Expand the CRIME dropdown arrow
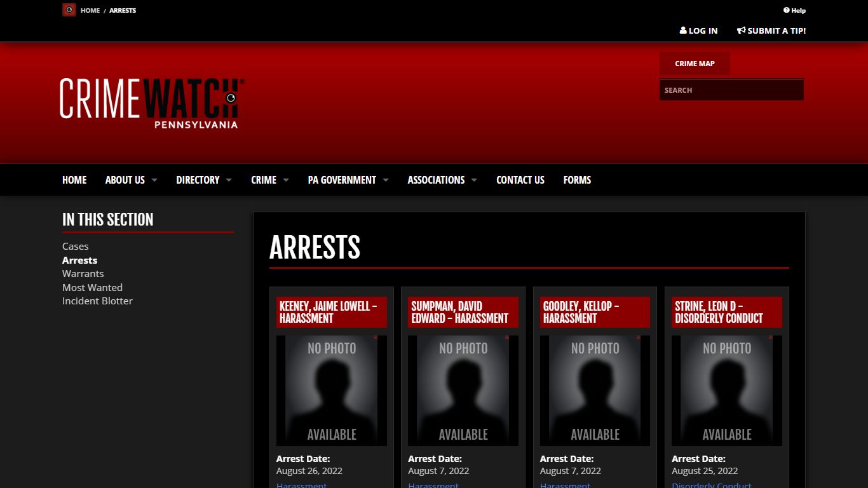The image size is (868, 488). pos(286,180)
